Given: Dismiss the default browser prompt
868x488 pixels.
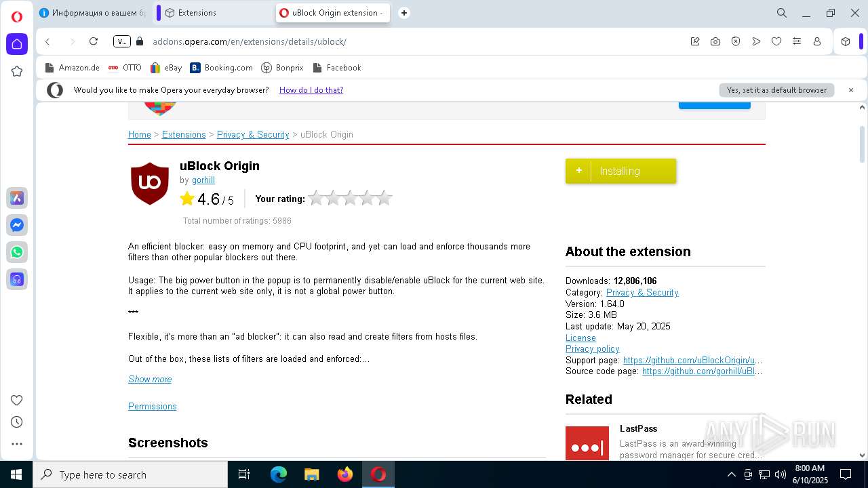Looking at the screenshot, I should coord(851,90).
